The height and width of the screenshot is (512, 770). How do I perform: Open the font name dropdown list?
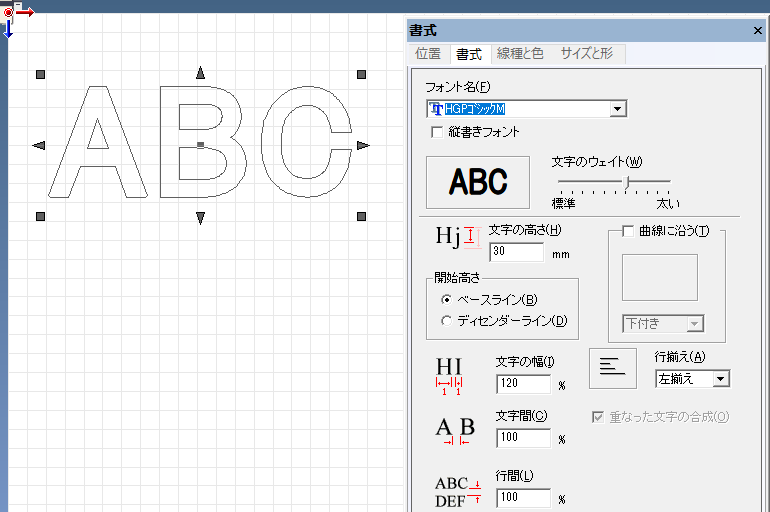(x=618, y=109)
